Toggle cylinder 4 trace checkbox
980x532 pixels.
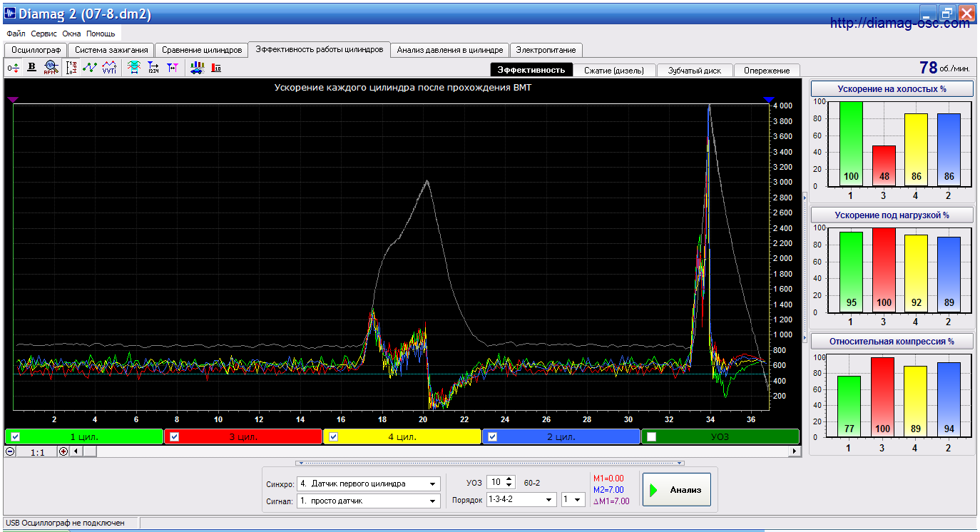point(333,436)
